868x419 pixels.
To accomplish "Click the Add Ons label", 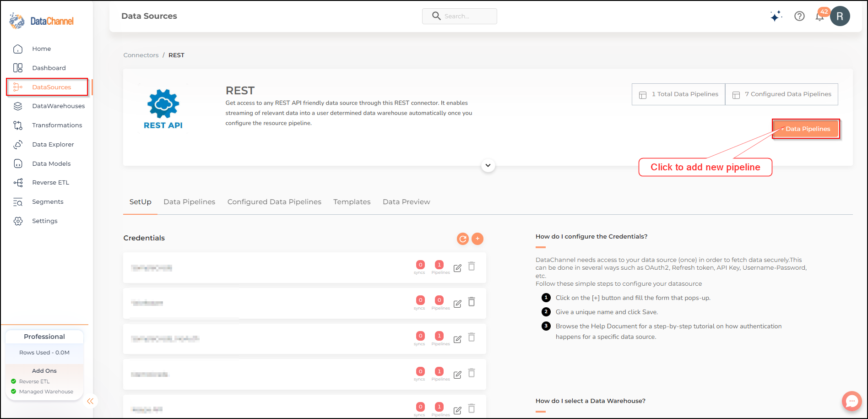I will tap(44, 371).
